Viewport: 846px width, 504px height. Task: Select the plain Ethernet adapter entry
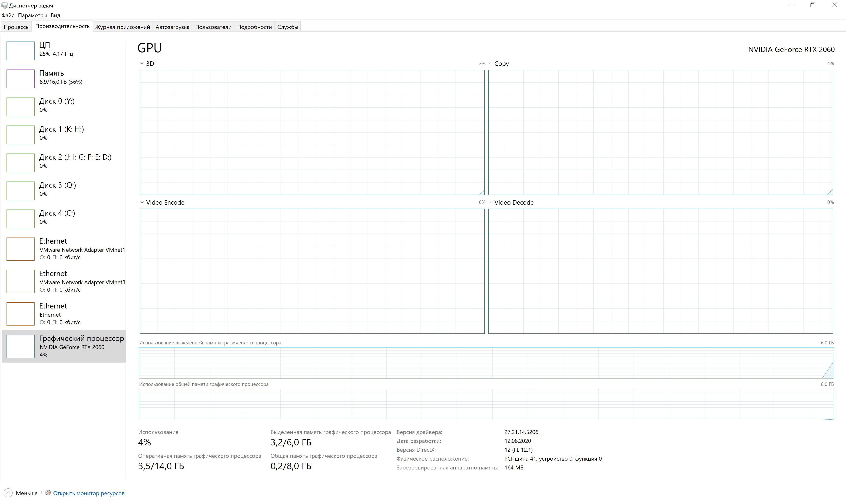[64, 314]
